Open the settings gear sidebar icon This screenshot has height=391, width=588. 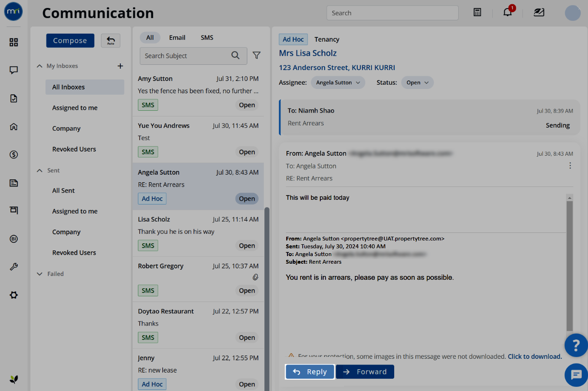coord(14,295)
